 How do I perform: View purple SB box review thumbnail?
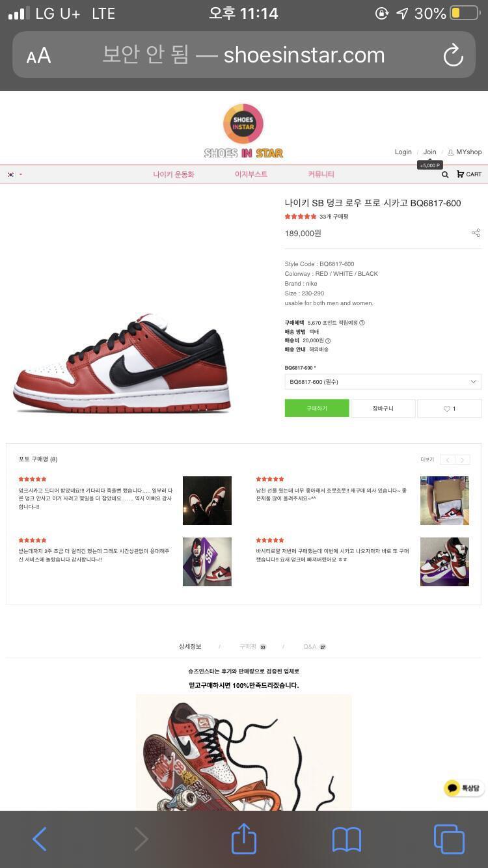click(207, 562)
